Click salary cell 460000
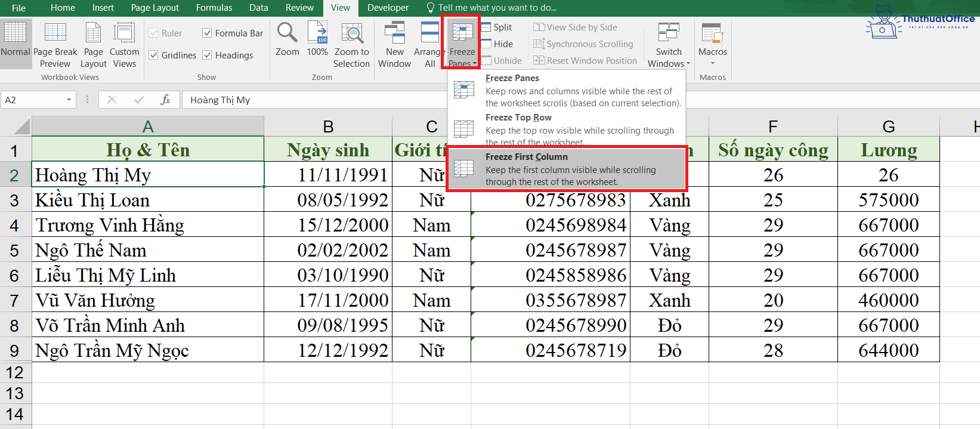 [889, 300]
